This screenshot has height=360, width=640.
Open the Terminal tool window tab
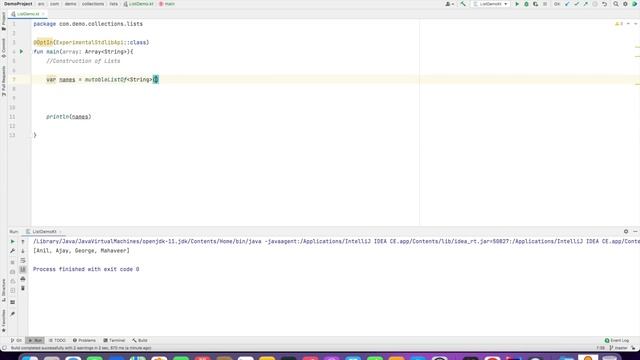(114, 340)
